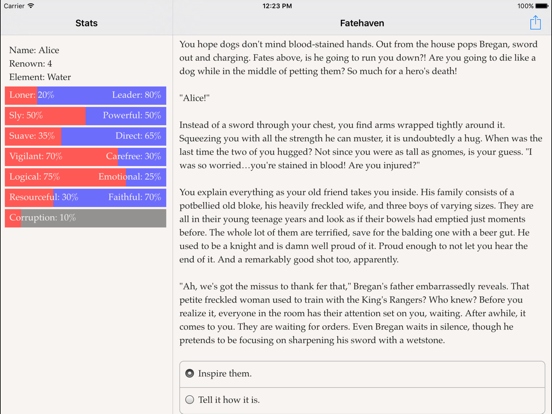Tap the 12:23 PM clock
Image resolution: width=552 pixels, height=414 pixels.
(x=277, y=6)
